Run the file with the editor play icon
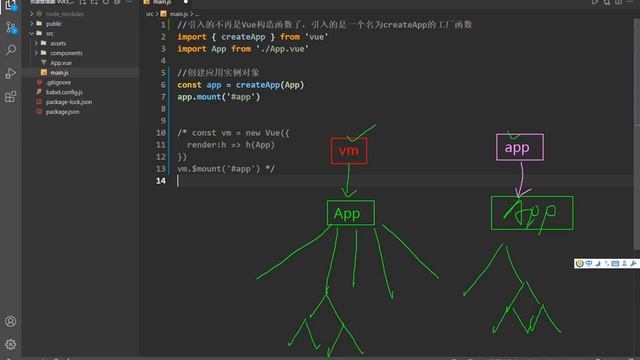The image size is (640, 360). click(595, 2)
